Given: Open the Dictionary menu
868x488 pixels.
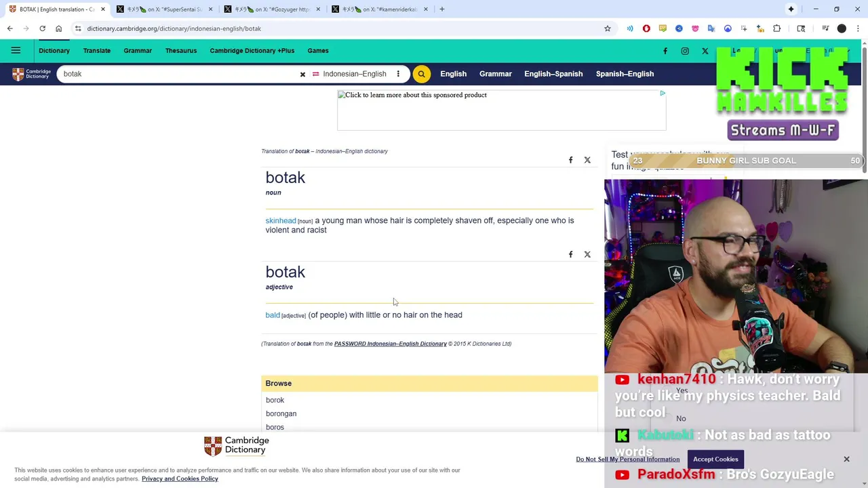Looking at the screenshot, I should click(54, 50).
